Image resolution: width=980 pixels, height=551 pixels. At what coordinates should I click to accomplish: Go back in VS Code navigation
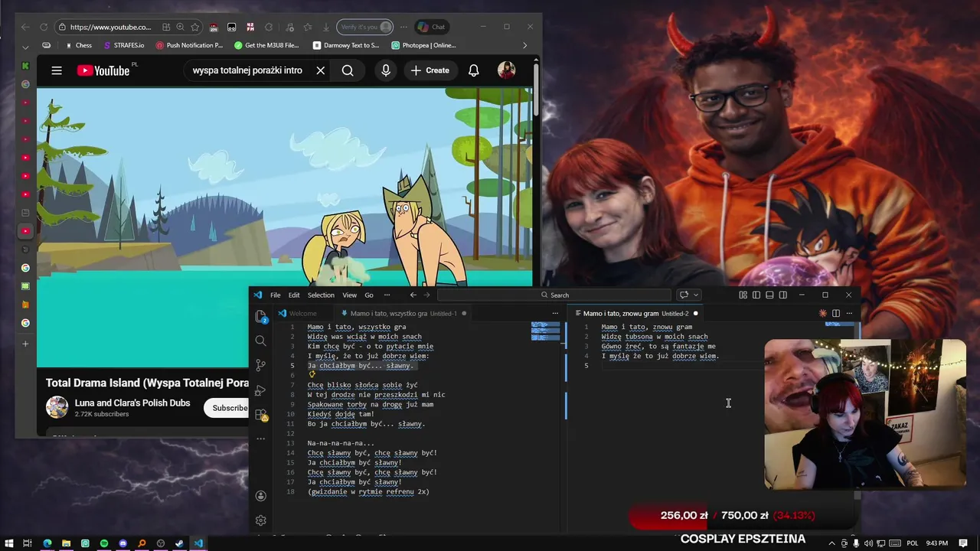[x=413, y=295]
